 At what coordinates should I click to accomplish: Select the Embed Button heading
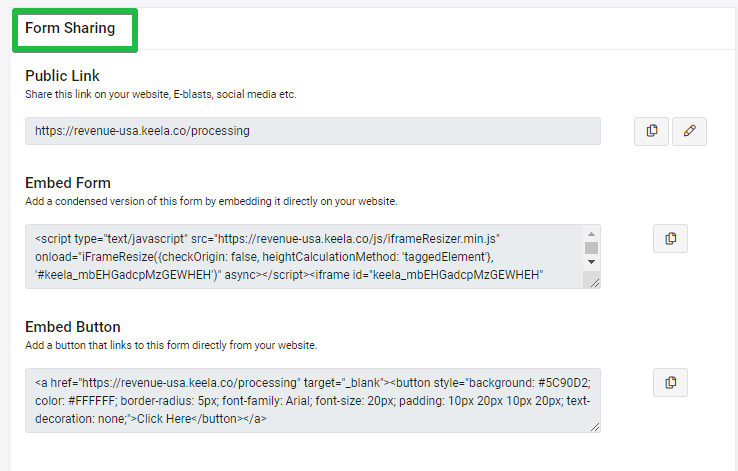click(72, 327)
